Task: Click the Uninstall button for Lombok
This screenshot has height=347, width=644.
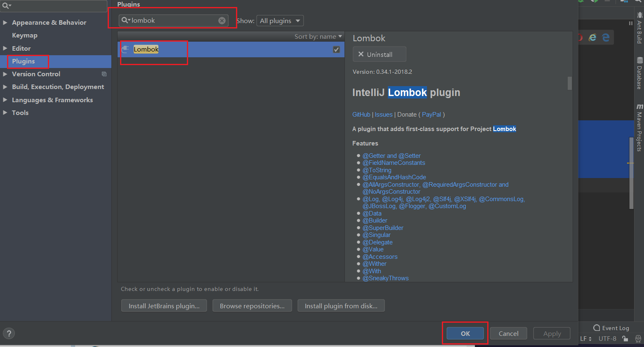Action: pos(379,54)
